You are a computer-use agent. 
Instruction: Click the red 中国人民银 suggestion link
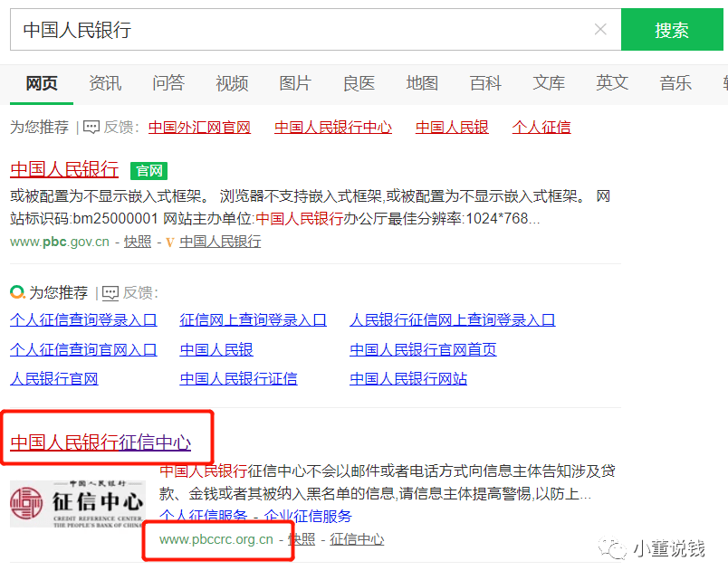pyautogui.click(x=452, y=128)
